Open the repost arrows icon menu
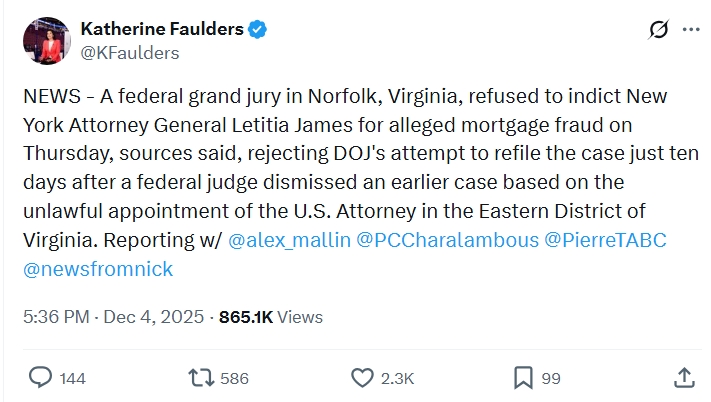711x402 pixels. pyautogui.click(x=200, y=378)
